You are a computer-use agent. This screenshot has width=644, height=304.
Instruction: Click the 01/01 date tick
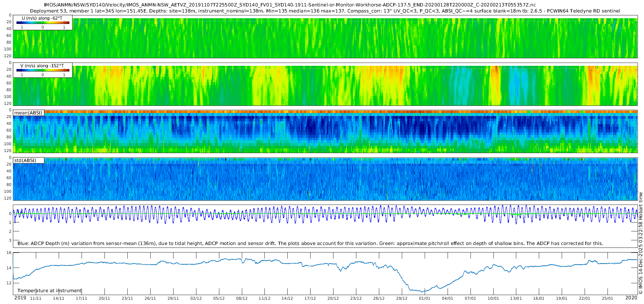coord(424,298)
